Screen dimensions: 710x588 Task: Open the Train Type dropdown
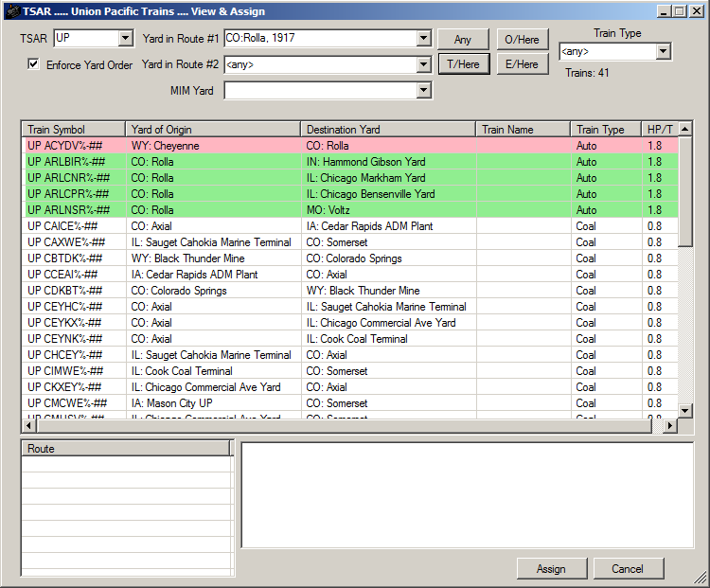(x=663, y=51)
